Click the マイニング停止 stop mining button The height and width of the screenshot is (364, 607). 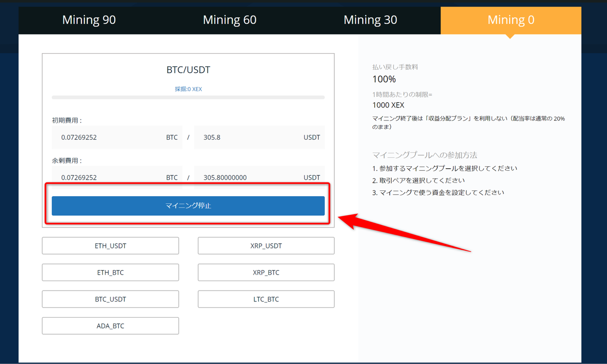(188, 205)
